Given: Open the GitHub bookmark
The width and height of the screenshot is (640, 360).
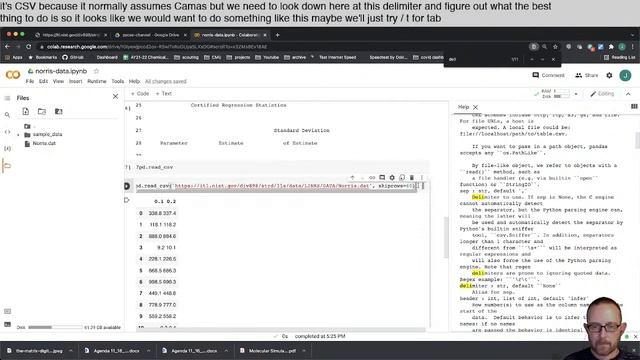Looking at the screenshot, I should coord(73,58).
